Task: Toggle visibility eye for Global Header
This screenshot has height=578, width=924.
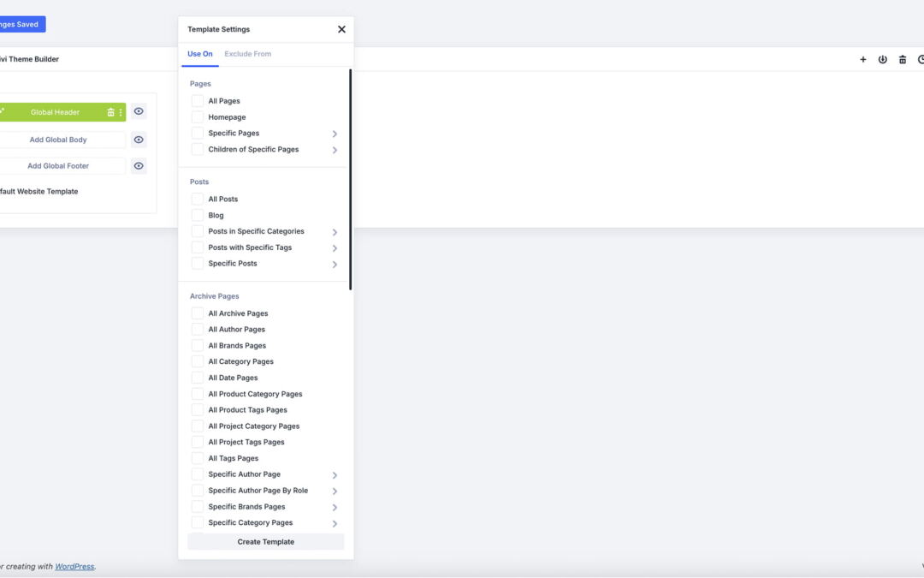Action: click(139, 112)
